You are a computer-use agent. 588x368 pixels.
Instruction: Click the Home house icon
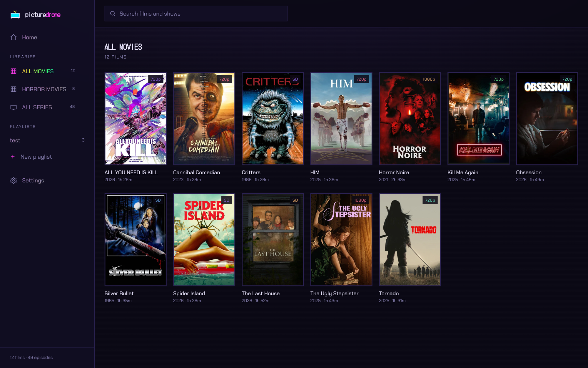pyautogui.click(x=14, y=37)
